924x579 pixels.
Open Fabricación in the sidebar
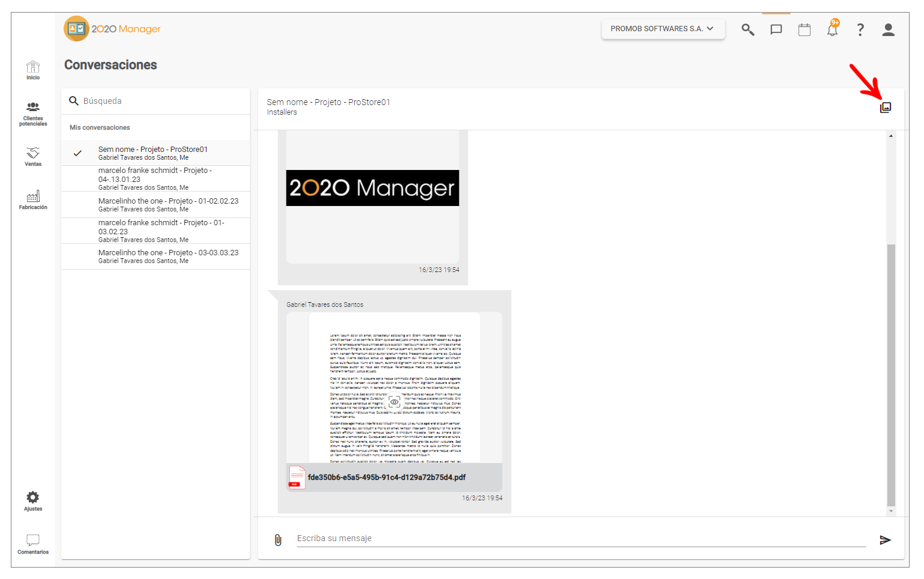pos(33,200)
